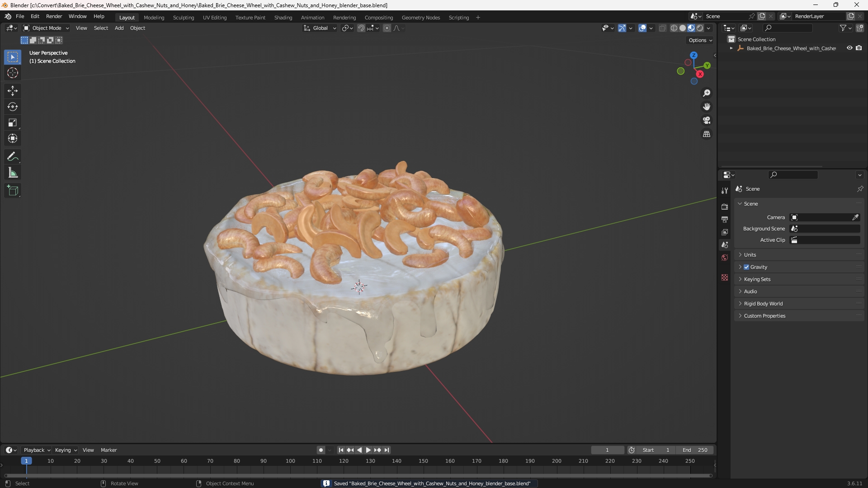868x488 pixels.
Task: Open the Tool properties tab icon
Action: 725,191
